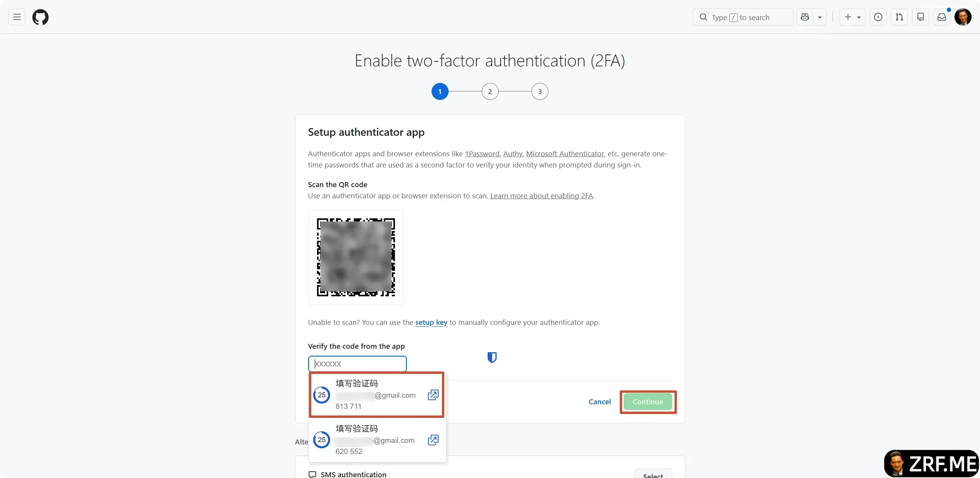Open the 1Password link
The width and height of the screenshot is (980, 478).
tap(482, 154)
